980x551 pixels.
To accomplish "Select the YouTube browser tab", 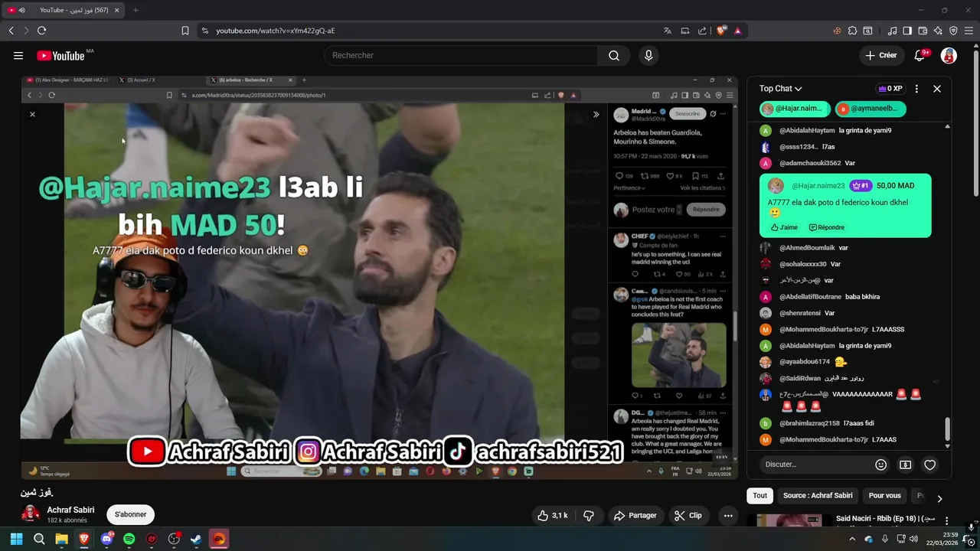I will [x=65, y=10].
